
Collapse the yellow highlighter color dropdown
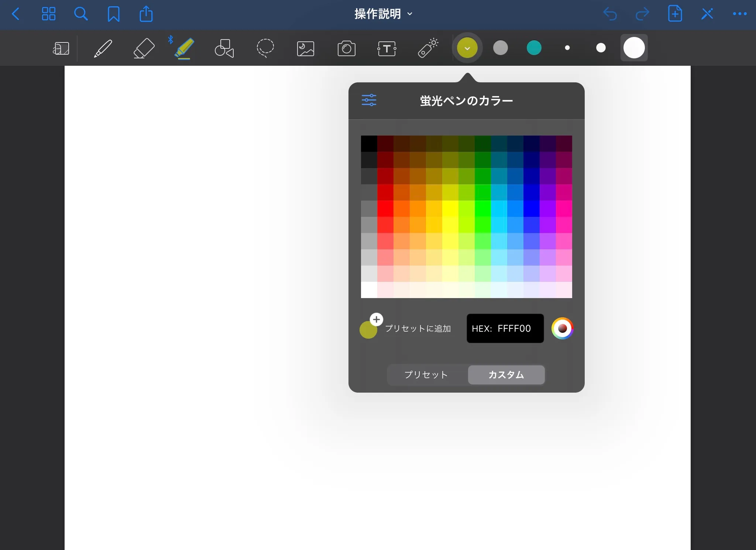click(x=467, y=48)
